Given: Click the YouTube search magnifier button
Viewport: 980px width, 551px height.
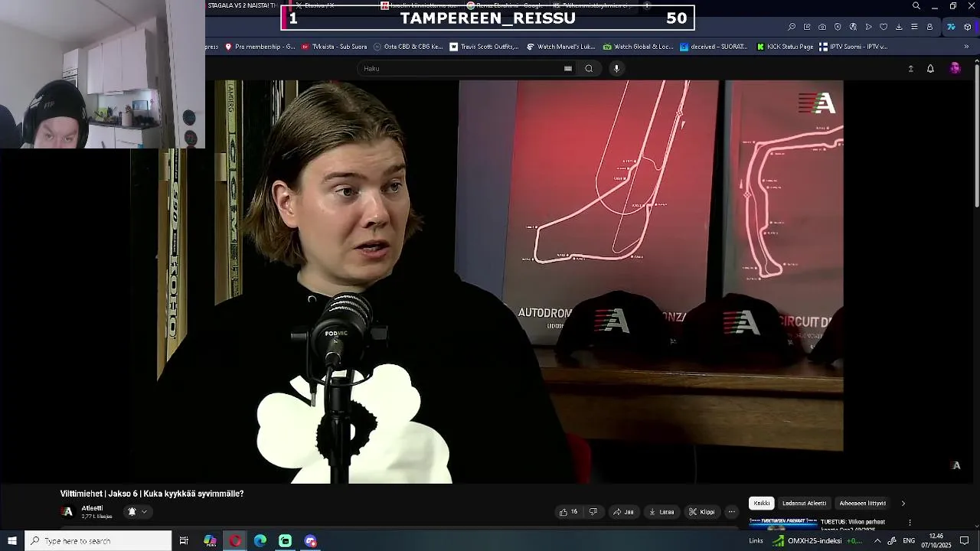Looking at the screenshot, I should (589, 69).
